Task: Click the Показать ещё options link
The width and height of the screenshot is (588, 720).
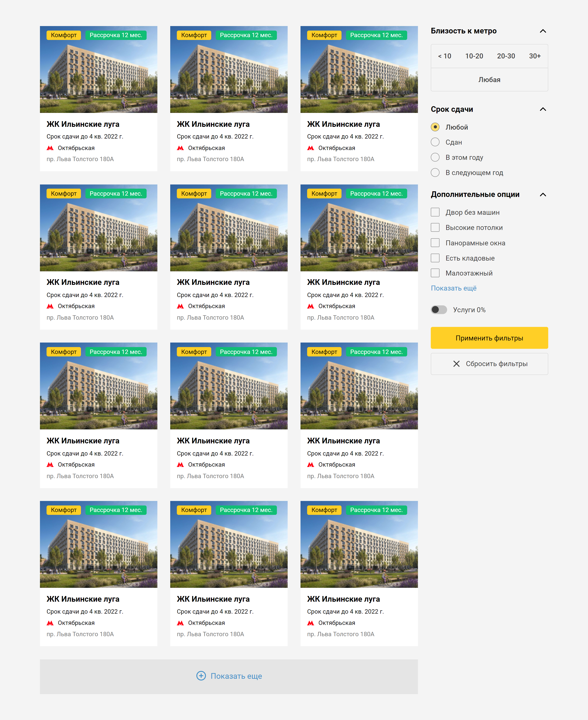Action: pos(454,288)
